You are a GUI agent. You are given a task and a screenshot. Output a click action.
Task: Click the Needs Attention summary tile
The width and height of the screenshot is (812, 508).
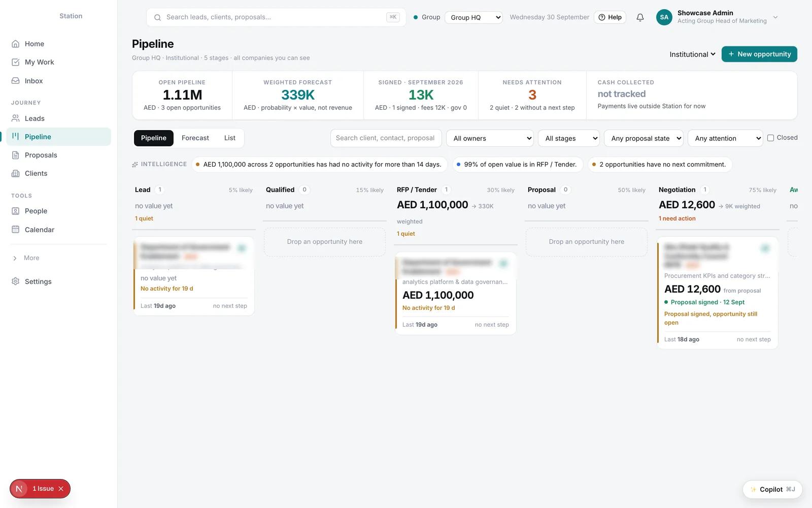(x=532, y=96)
